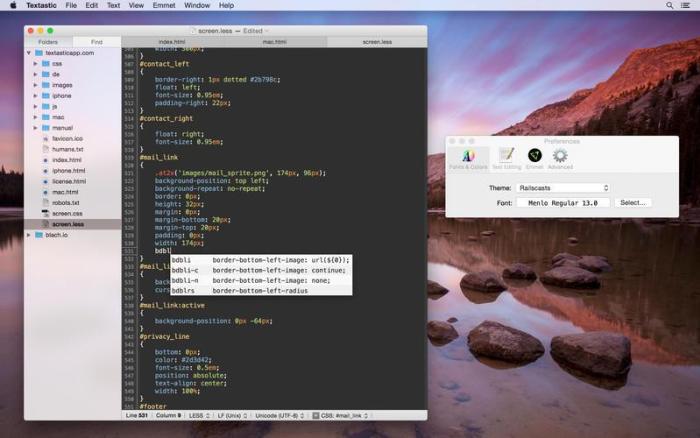Expand the btach.io project folder
The image size is (700, 438).
[x=29, y=235]
